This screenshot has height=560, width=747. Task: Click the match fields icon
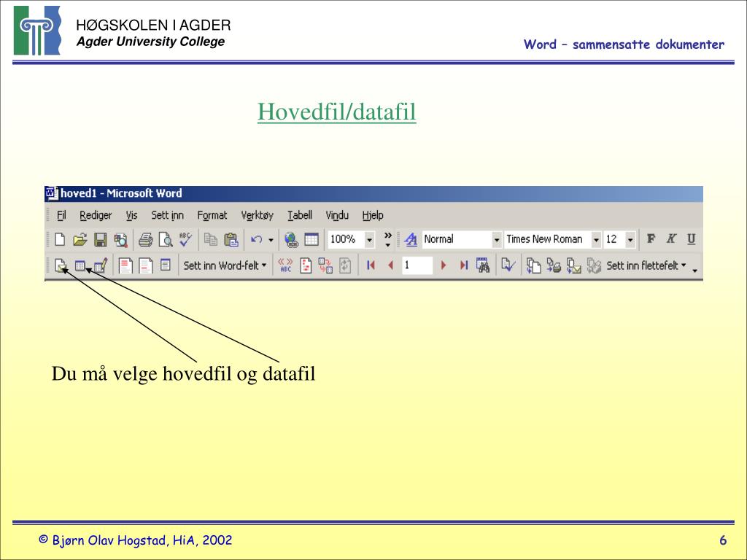pos(325,265)
